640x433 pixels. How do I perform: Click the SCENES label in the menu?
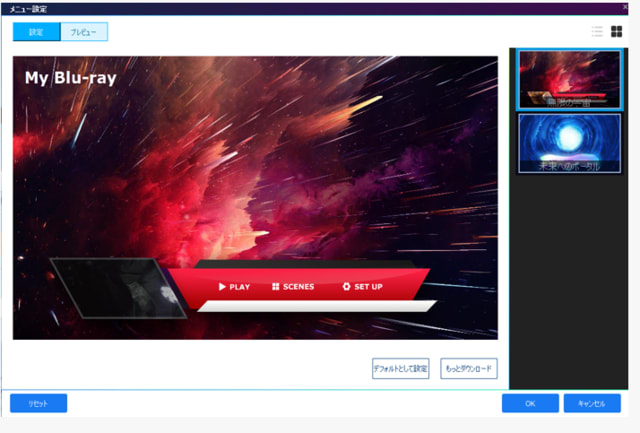click(298, 287)
